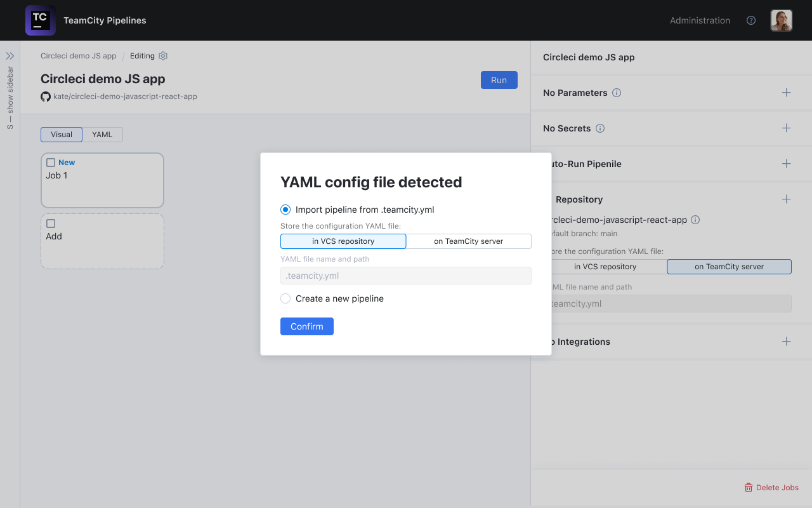Viewport: 812px width, 508px height.
Task: Click the Run button
Action: click(x=499, y=80)
